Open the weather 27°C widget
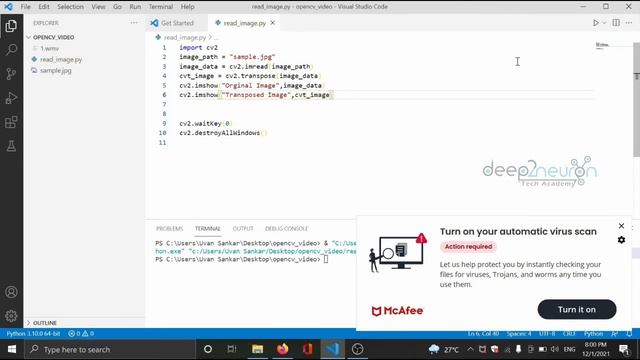This screenshot has height=360, width=640. 444,349
